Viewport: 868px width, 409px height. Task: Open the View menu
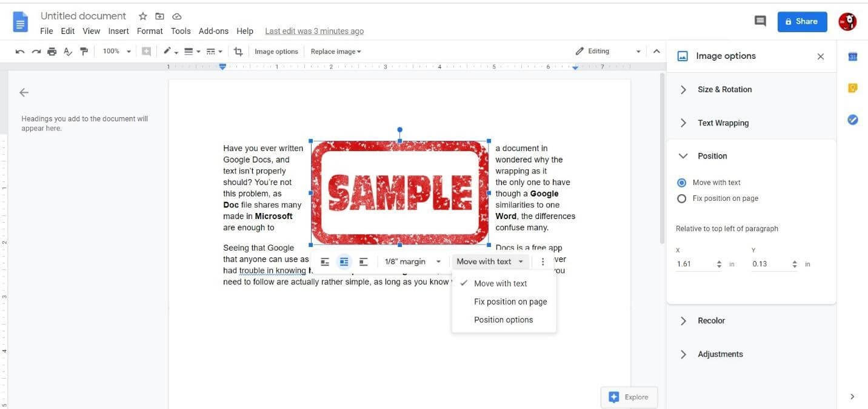click(92, 31)
